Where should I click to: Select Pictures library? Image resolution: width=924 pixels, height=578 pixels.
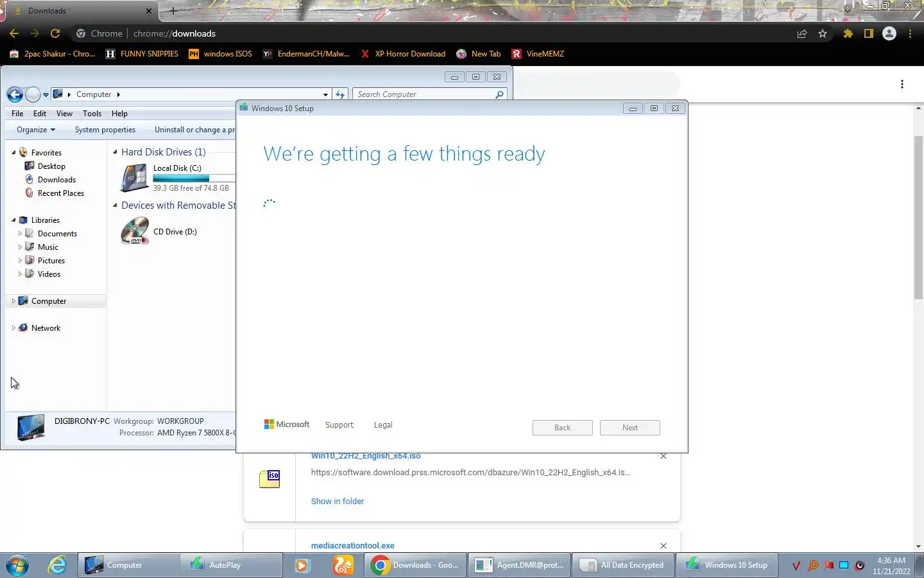coord(51,261)
